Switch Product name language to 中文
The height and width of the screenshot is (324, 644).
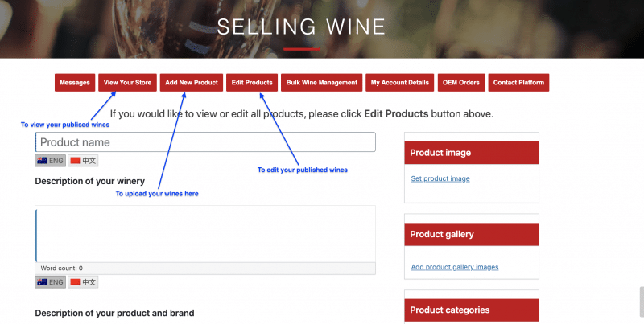point(83,160)
